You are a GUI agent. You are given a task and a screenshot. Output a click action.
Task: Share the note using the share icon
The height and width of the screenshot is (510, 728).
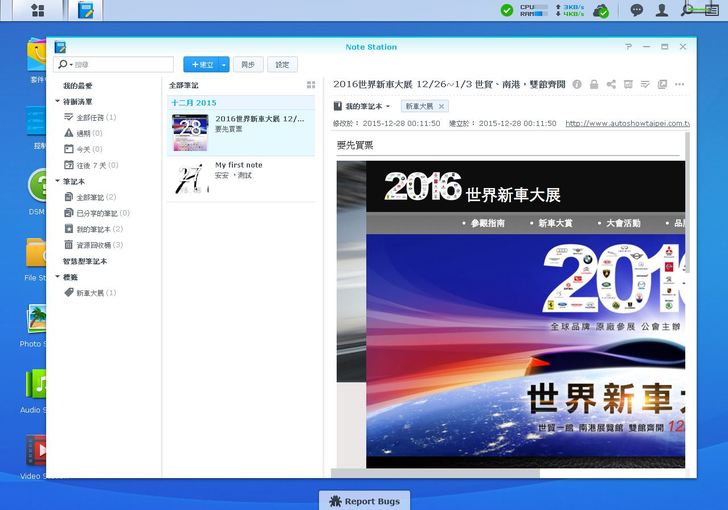610,85
